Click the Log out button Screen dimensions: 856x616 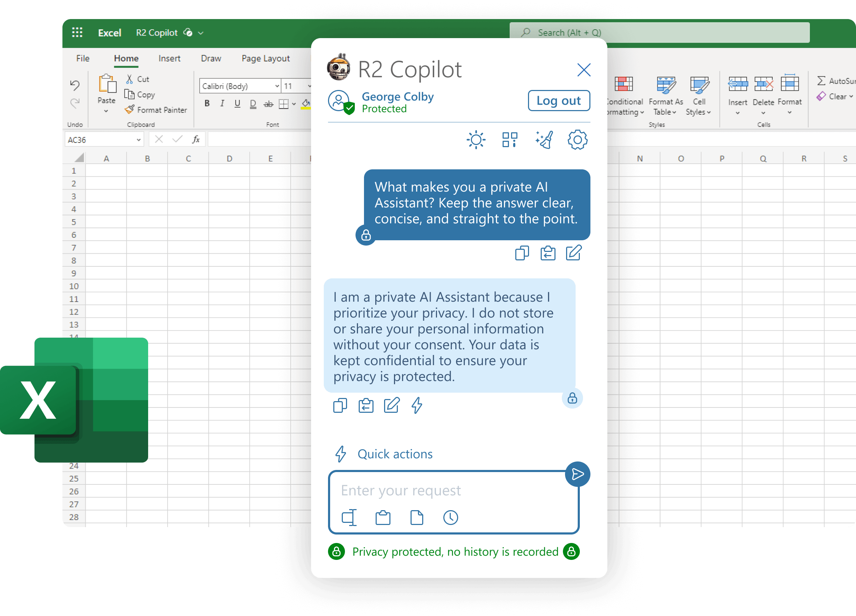click(559, 101)
